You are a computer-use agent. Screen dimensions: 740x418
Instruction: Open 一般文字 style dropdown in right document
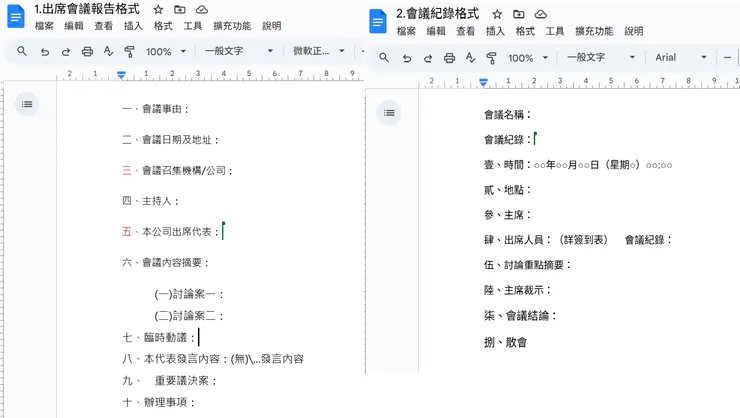[601, 58]
